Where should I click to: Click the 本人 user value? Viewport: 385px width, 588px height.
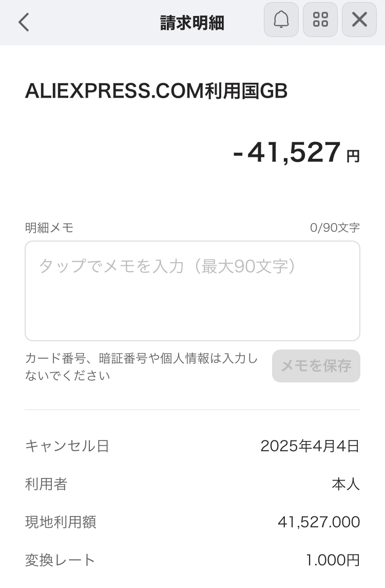tap(345, 484)
